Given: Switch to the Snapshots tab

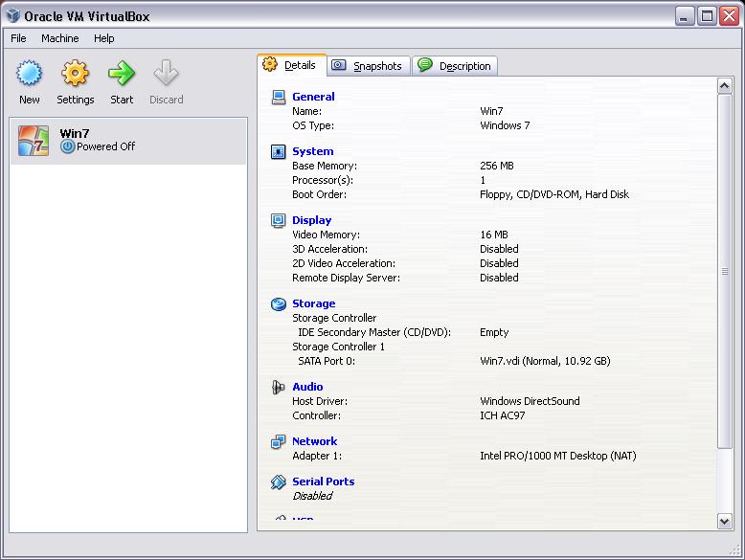Looking at the screenshot, I should [369, 66].
